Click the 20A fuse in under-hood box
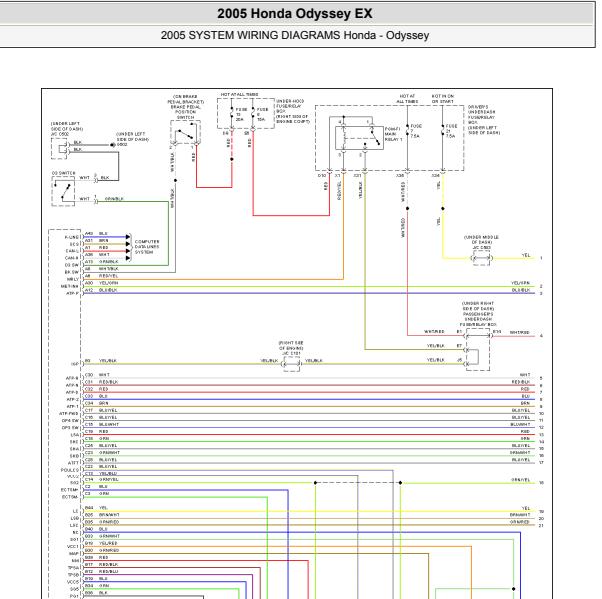 (238, 114)
